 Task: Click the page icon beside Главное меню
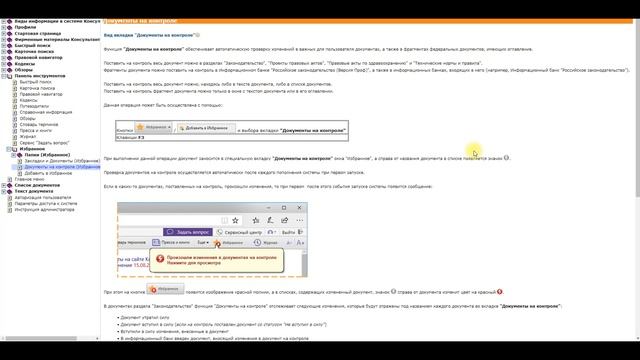(10, 179)
